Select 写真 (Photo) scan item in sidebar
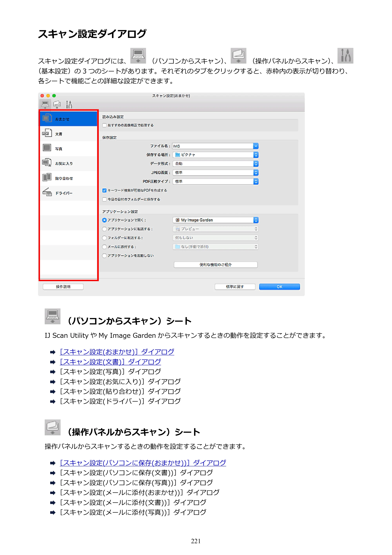392x555 pixels. point(69,149)
